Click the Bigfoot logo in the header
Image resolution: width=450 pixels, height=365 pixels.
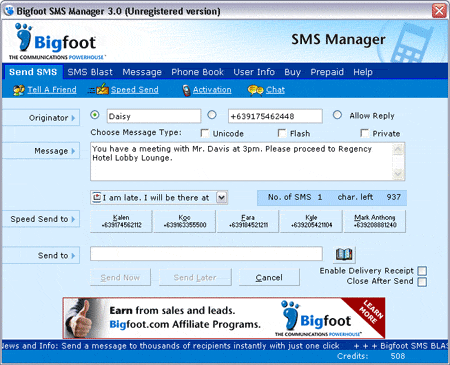(x=56, y=42)
